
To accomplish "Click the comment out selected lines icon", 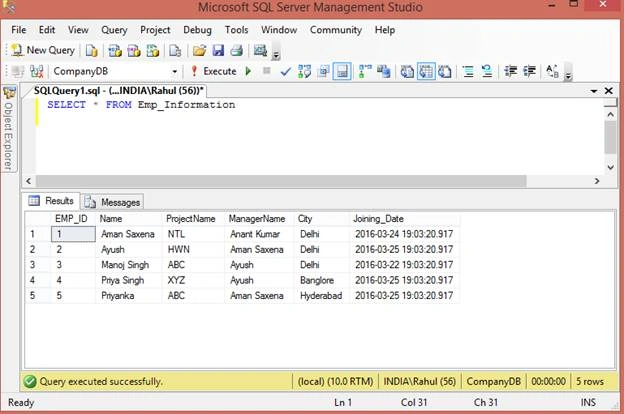I will pos(468,72).
